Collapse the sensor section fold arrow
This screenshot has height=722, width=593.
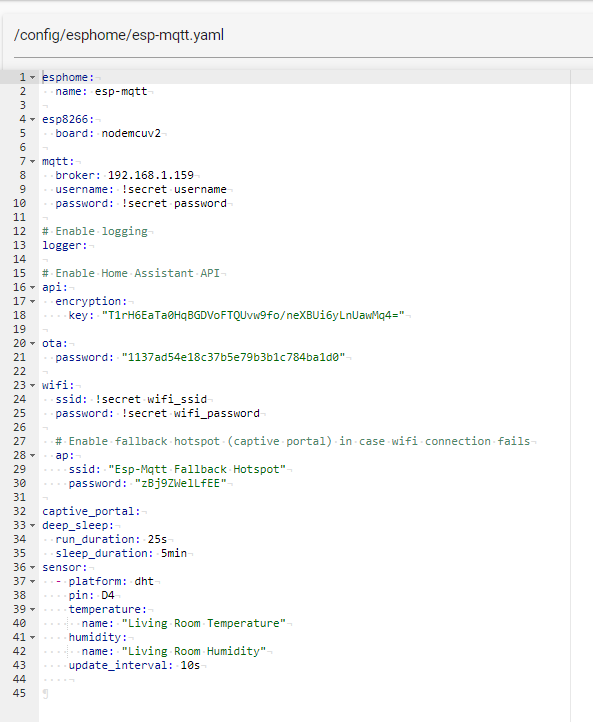tap(33, 567)
